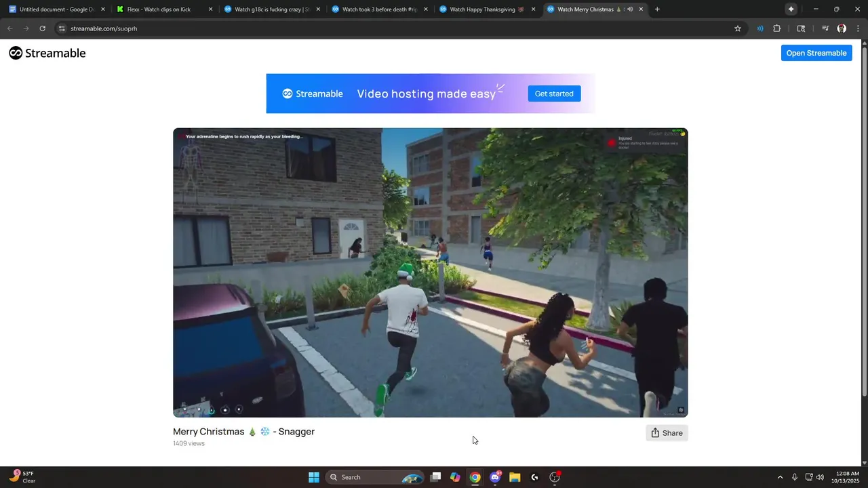Image resolution: width=868 pixels, height=488 pixels.
Task: Click the Chrome taskbar icon
Action: [x=475, y=477]
